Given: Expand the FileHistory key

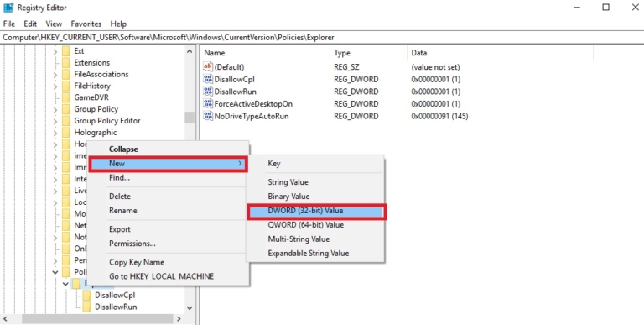Looking at the screenshot, I should pyautogui.click(x=55, y=86).
